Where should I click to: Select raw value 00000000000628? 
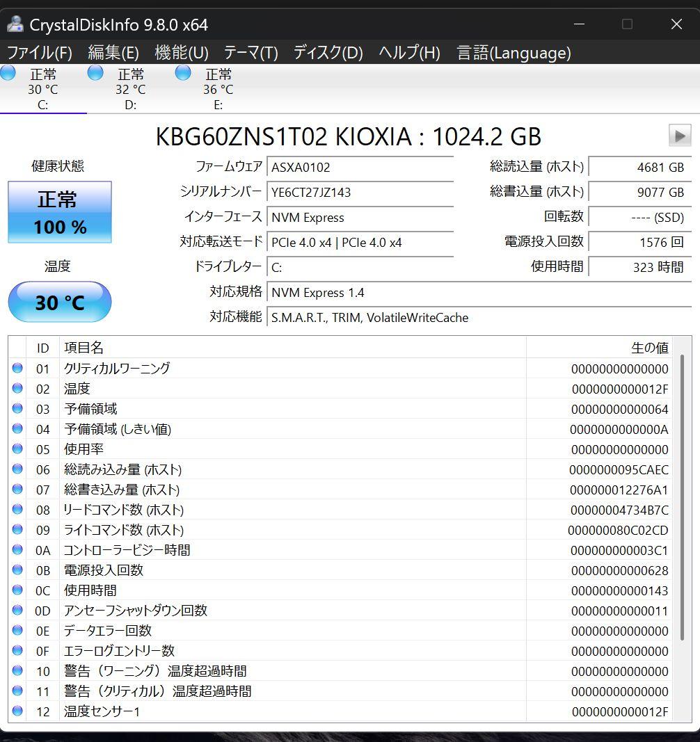tap(619, 571)
